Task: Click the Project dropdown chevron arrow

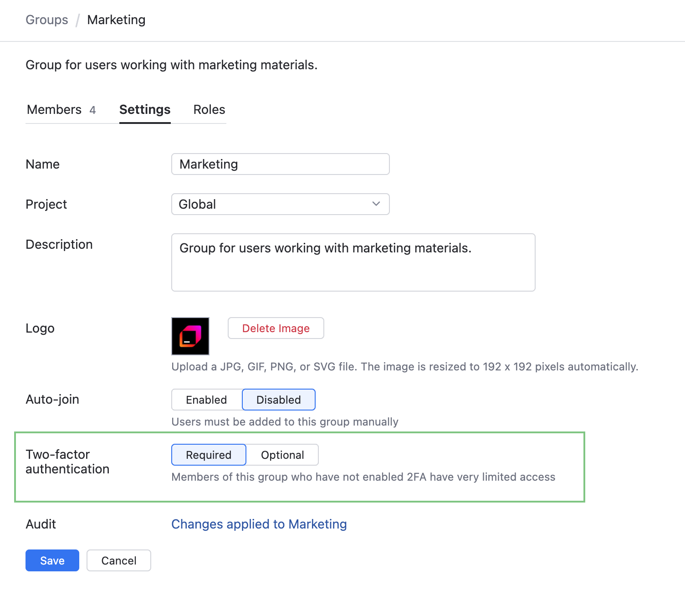Action: 376,204
